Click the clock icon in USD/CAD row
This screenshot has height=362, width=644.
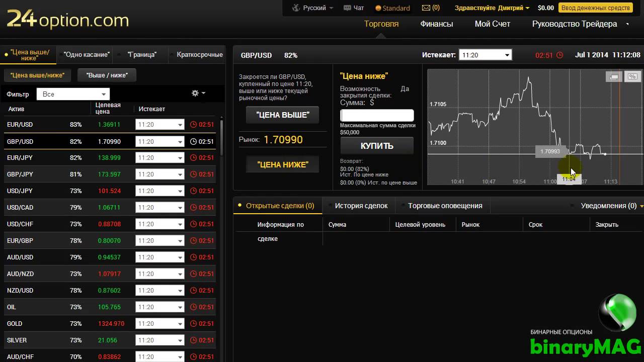(x=194, y=208)
